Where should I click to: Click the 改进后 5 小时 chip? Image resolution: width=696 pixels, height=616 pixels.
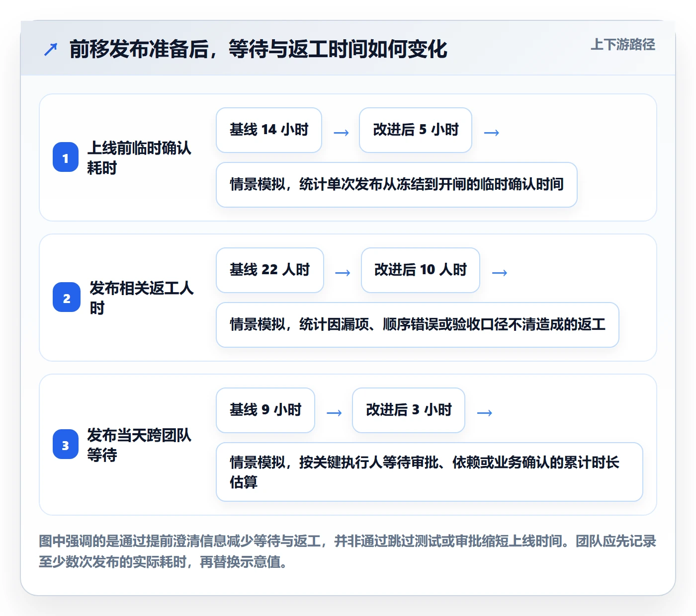(416, 130)
